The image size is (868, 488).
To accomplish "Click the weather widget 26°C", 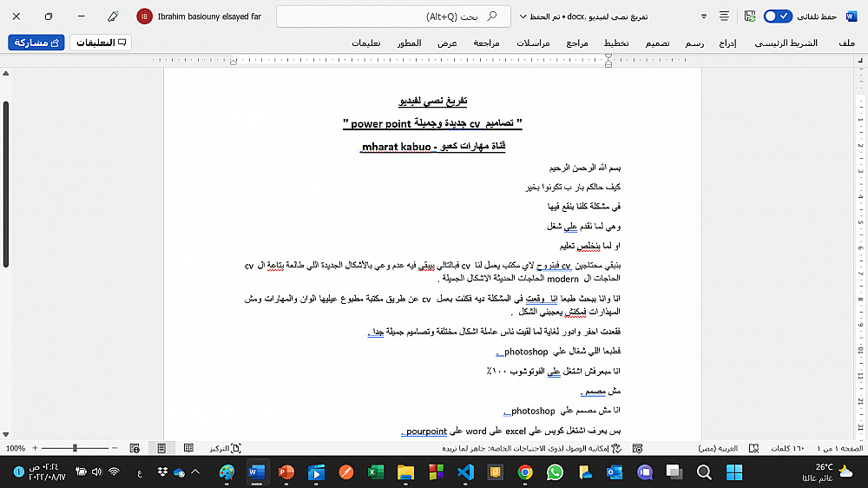I will click(827, 472).
